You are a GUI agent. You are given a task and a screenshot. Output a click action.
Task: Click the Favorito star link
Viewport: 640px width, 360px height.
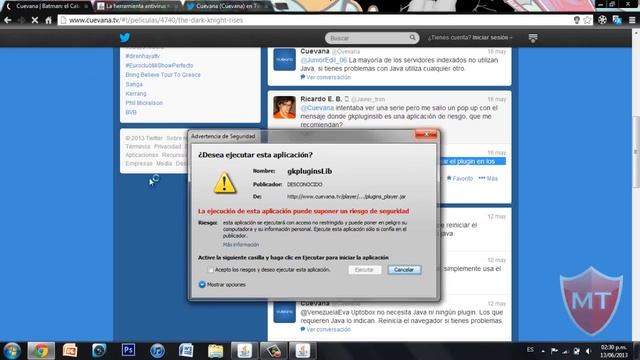(x=460, y=178)
